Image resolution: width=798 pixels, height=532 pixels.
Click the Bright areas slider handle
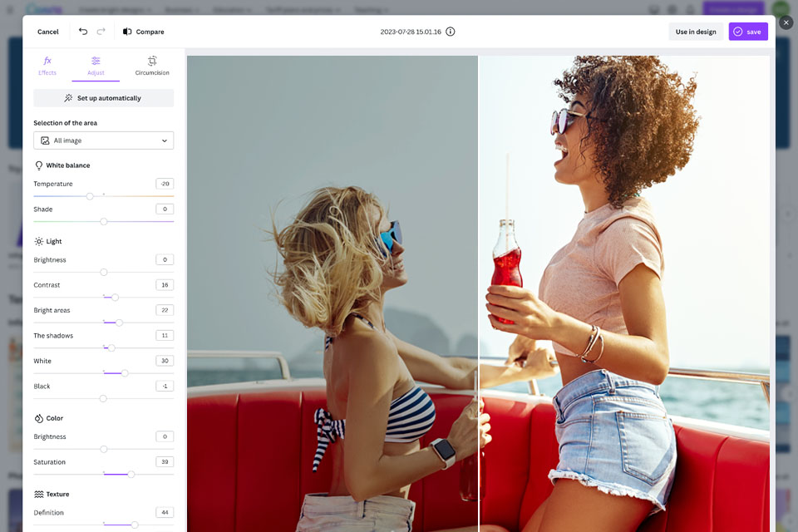[119, 323]
